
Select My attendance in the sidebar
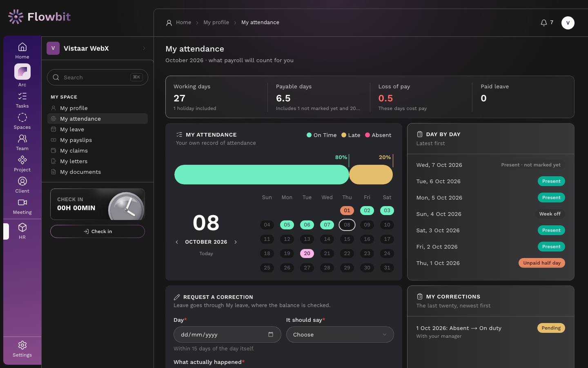97,119
